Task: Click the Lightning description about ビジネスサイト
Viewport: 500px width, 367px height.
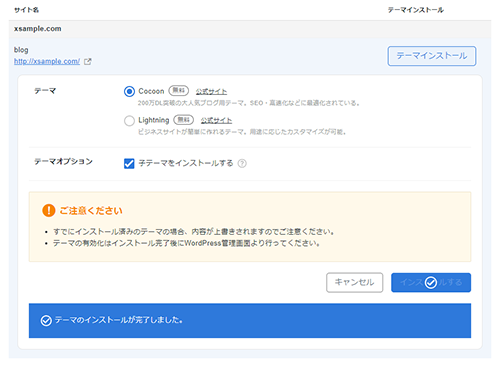Action: (x=242, y=132)
